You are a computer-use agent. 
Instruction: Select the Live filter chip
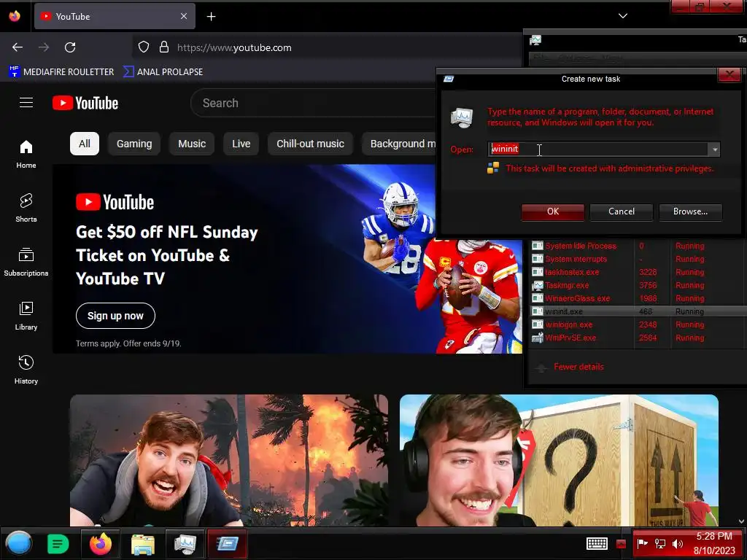click(241, 144)
